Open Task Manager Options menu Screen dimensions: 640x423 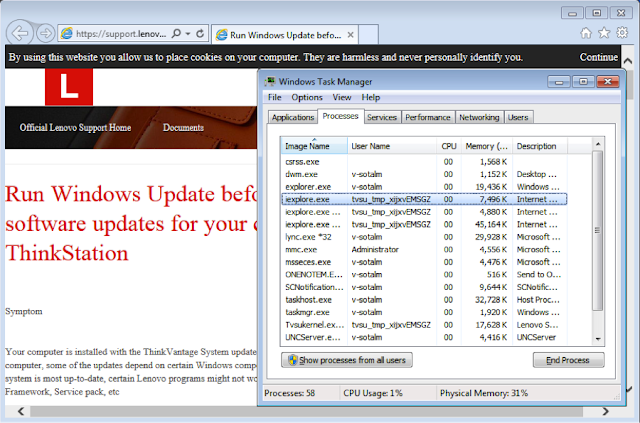point(307,97)
